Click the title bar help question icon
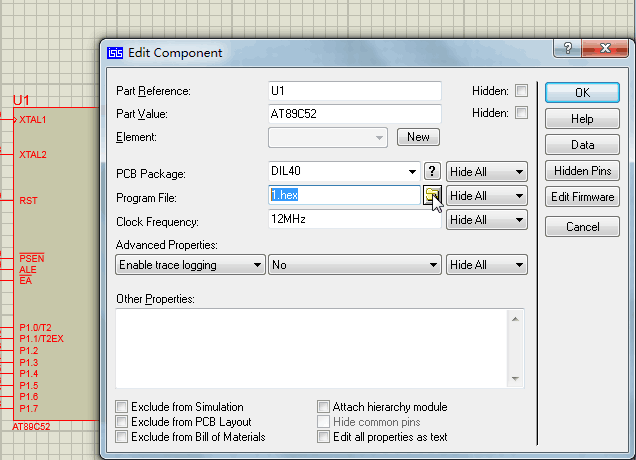 click(x=567, y=49)
